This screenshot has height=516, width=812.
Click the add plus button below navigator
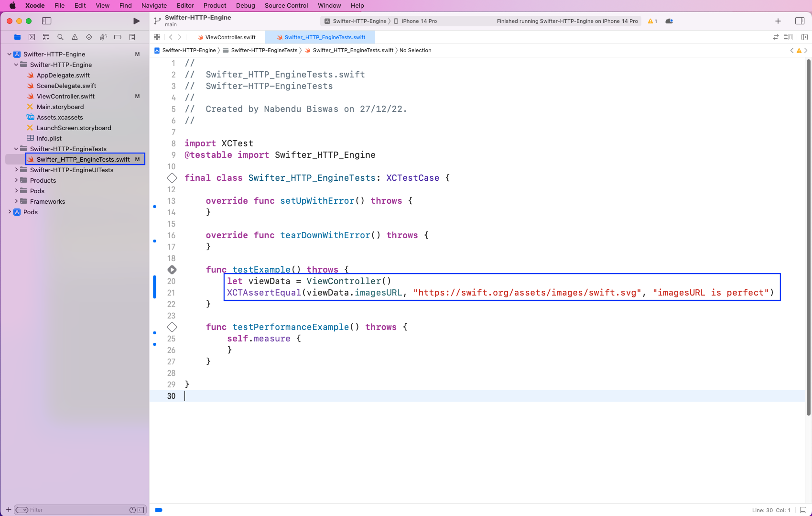8,510
